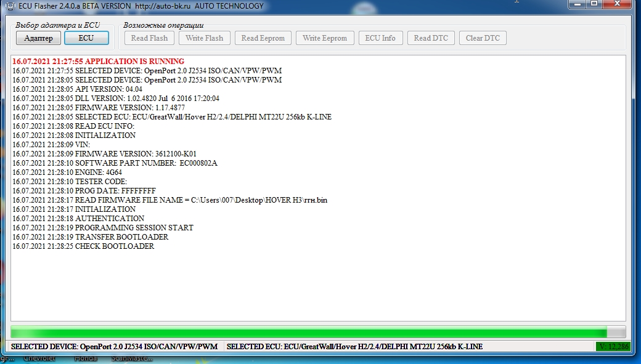Open ECU Info

tap(380, 38)
